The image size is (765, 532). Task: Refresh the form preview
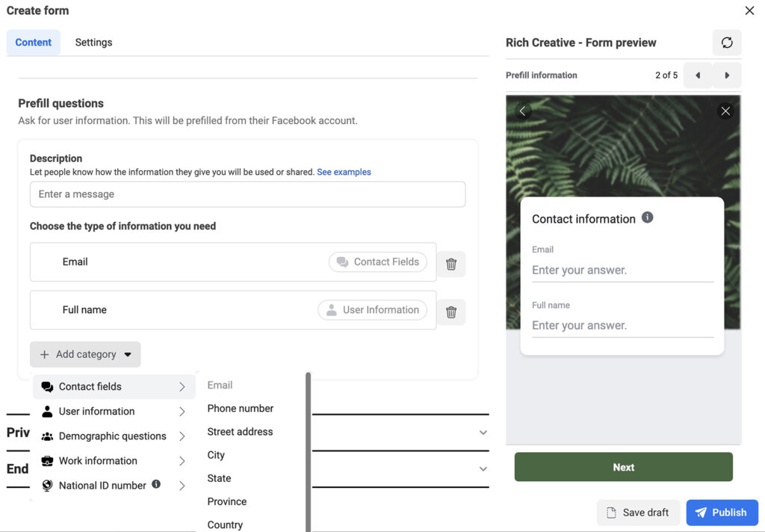[x=726, y=43]
